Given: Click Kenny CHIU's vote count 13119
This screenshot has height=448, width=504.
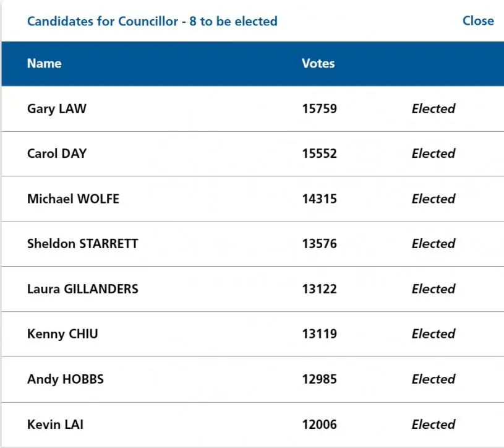Looking at the screenshot, I should click(x=319, y=334).
